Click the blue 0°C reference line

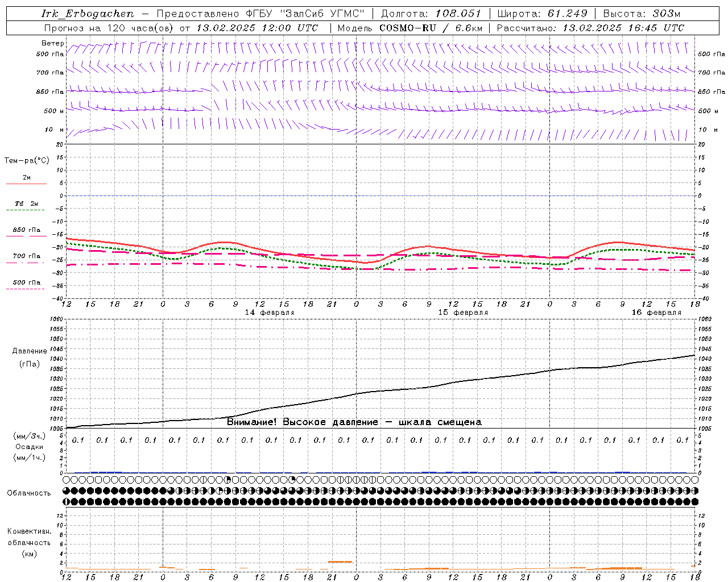coord(380,196)
